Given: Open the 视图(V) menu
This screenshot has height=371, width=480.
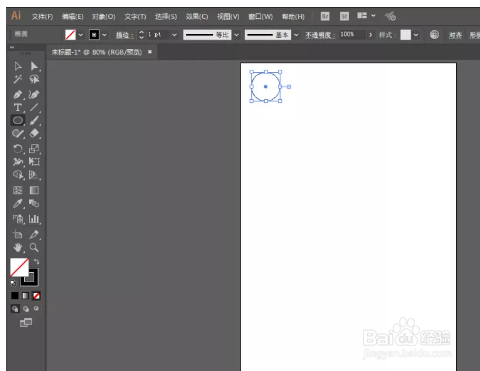Looking at the screenshot, I should pos(228,16).
